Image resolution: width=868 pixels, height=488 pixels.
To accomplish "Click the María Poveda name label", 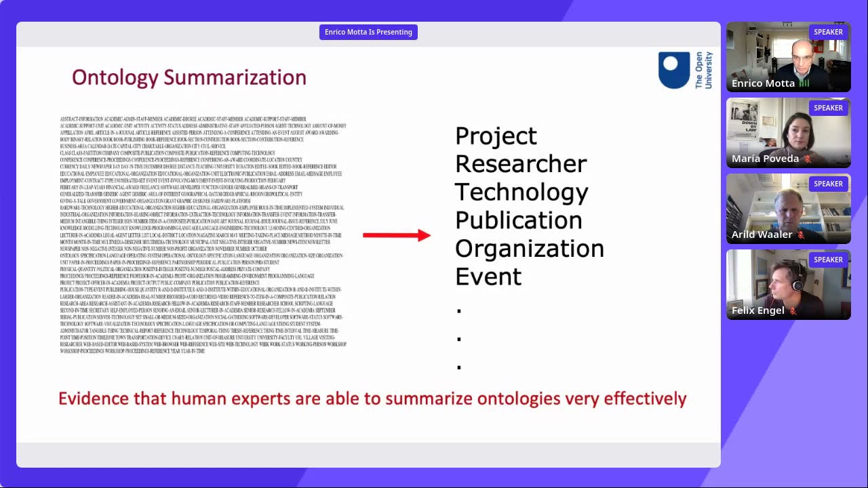I will point(765,159).
